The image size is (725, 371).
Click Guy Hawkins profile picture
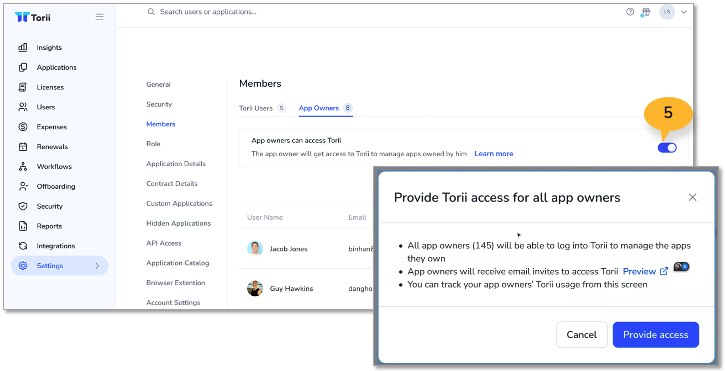[255, 288]
